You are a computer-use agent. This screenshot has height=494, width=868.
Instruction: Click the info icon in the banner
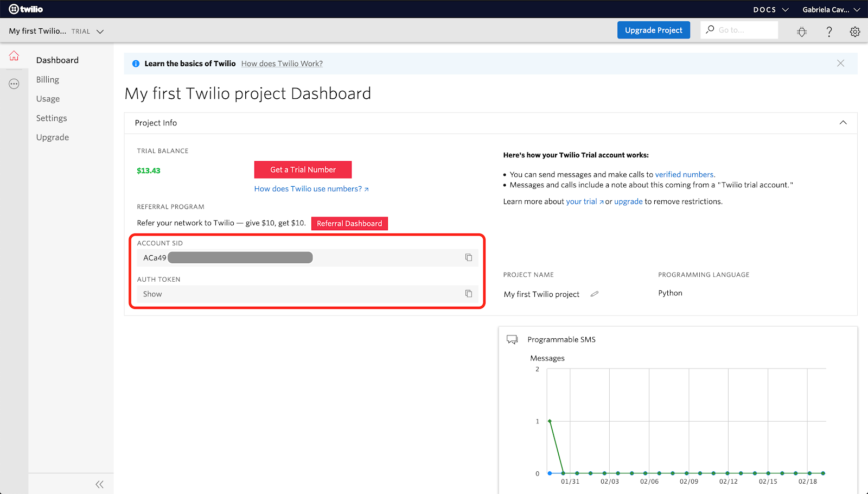(x=136, y=64)
